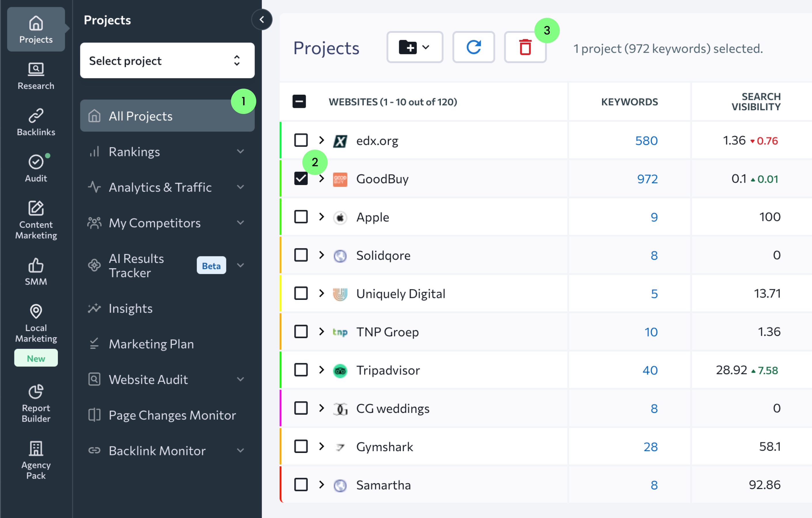Open the Projects section in the left rail
The width and height of the screenshot is (812, 518).
pyautogui.click(x=36, y=29)
